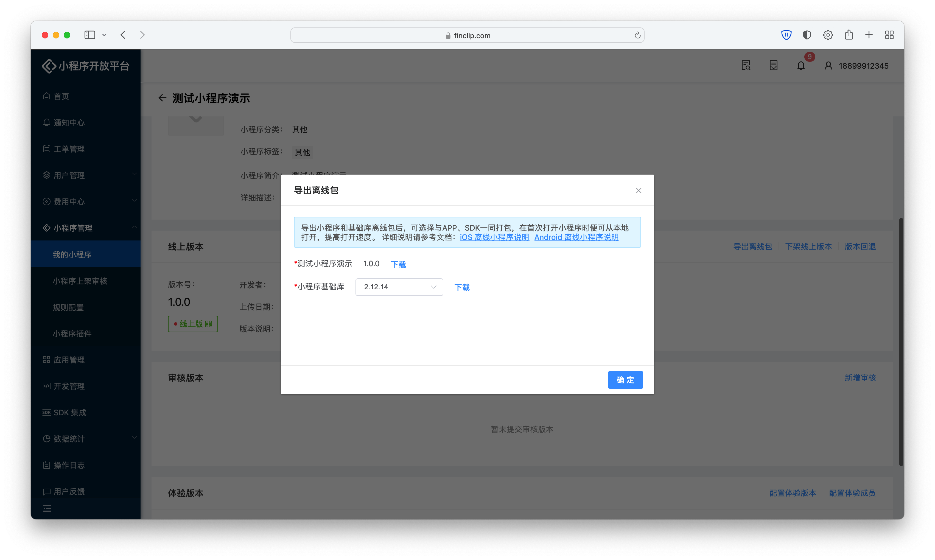Image resolution: width=935 pixels, height=560 pixels.
Task: Close the 导出离线包 dialog
Action: click(x=639, y=191)
